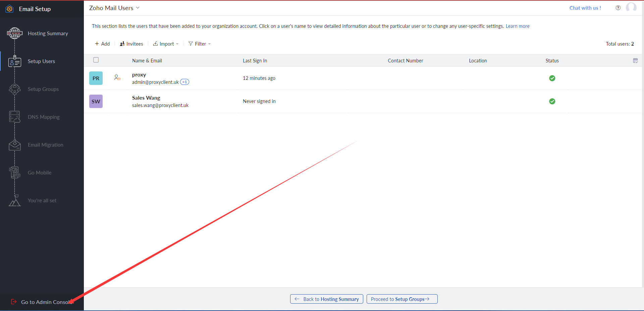The image size is (644, 311).
Task: Click the Total users: 2 count
Action: 620,44
